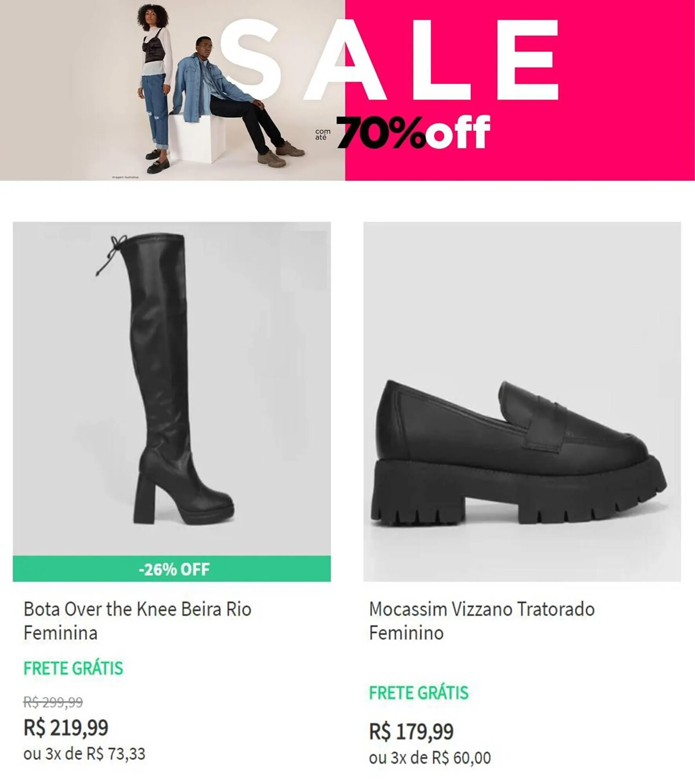Open the over-the-knee boot product image
The height and width of the screenshot is (784, 695).
tap(172, 388)
